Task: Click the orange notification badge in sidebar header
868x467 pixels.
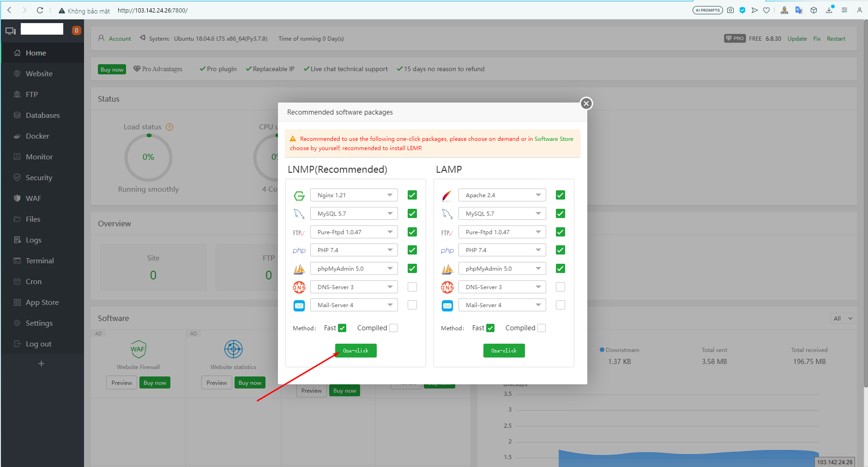Action: [77, 30]
